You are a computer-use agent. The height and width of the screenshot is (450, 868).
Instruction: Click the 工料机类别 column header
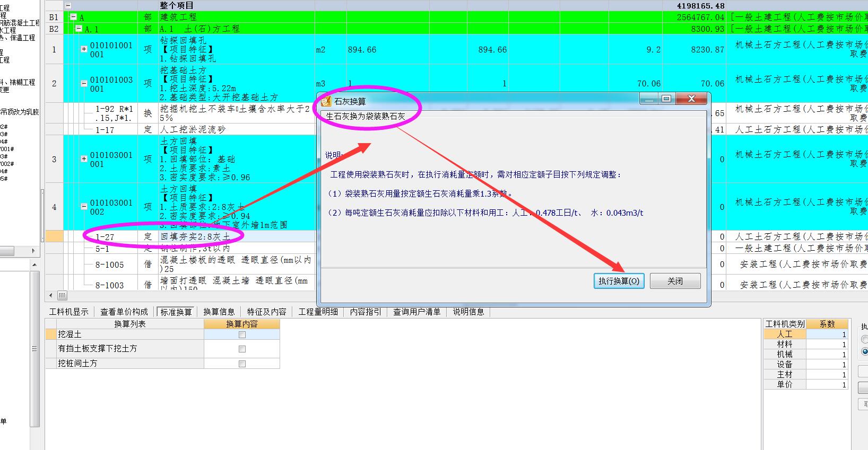tap(785, 324)
